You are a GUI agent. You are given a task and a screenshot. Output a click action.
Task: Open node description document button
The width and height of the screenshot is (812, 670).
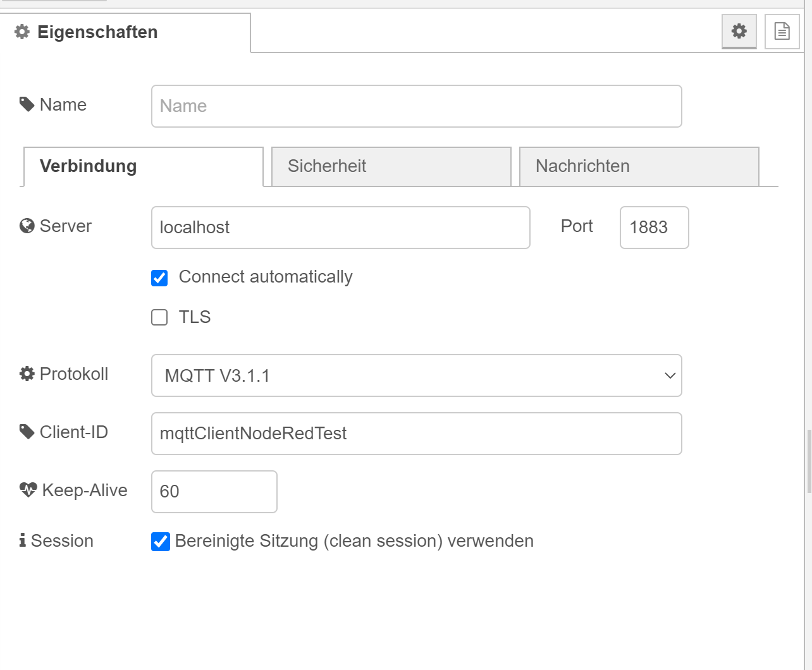click(x=782, y=31)
